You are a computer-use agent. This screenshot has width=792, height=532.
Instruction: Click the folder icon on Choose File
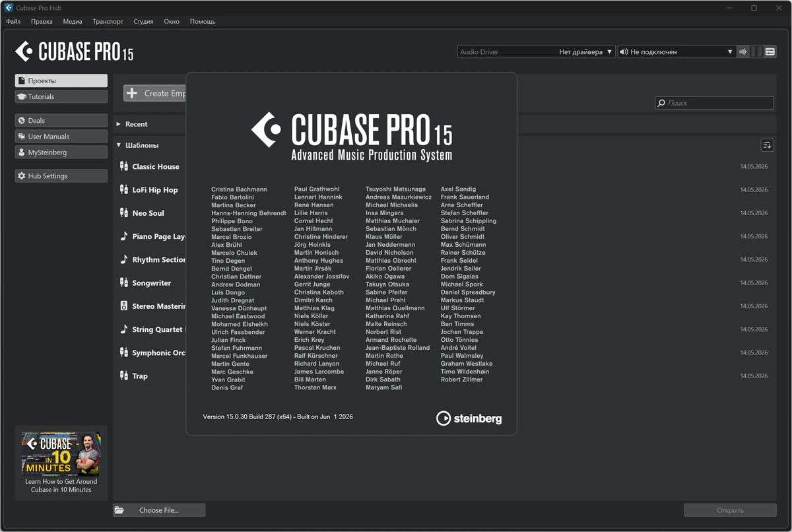(119, 510)
